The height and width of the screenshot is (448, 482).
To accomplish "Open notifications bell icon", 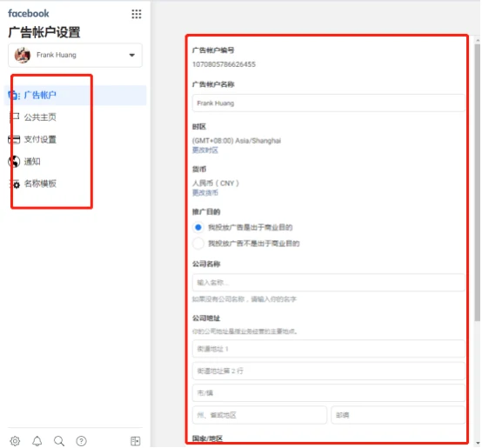I will click(x=37, y=441).
